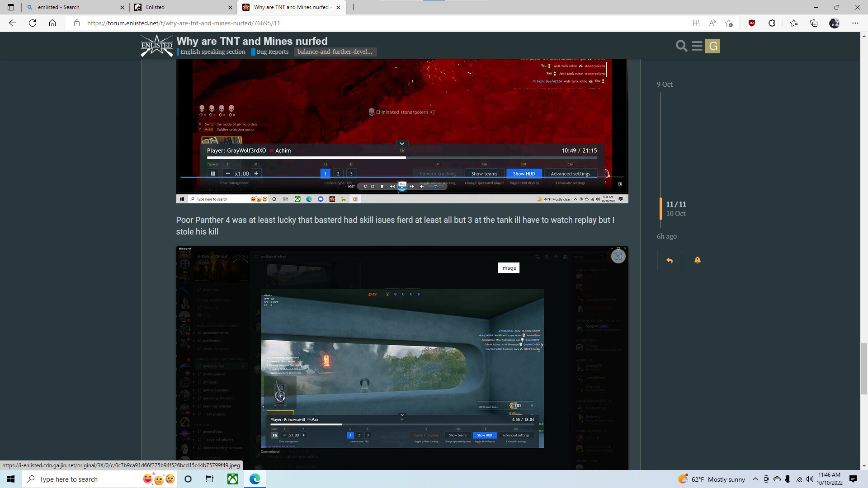Screen dimensions: 868x488
Task: Click the 10 Oct timeline date
Action: click(675, 214)
